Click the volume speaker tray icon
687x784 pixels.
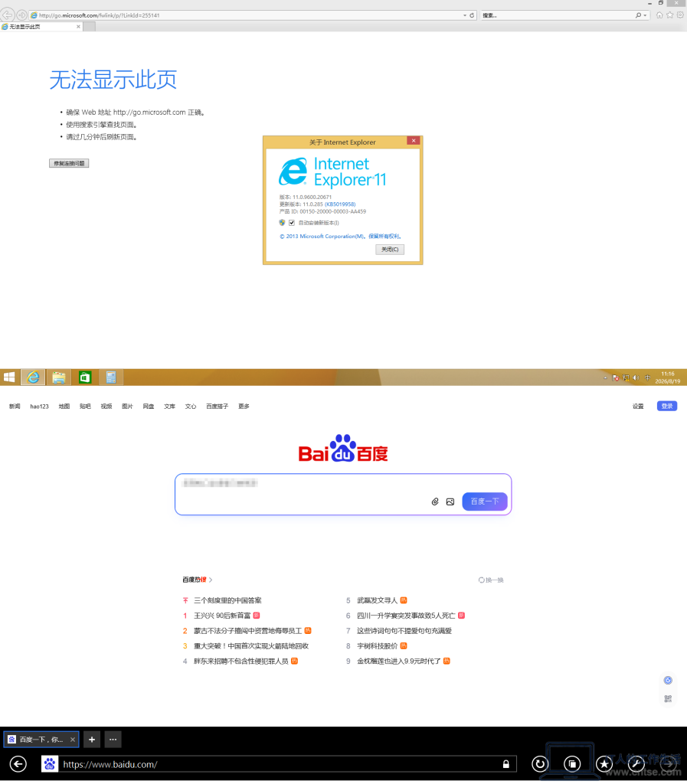pos(636,378)
